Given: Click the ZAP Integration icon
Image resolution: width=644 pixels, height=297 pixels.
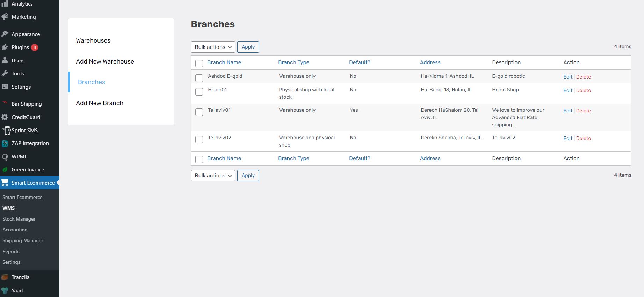Looking at the screenshot, I should point(5,143).
